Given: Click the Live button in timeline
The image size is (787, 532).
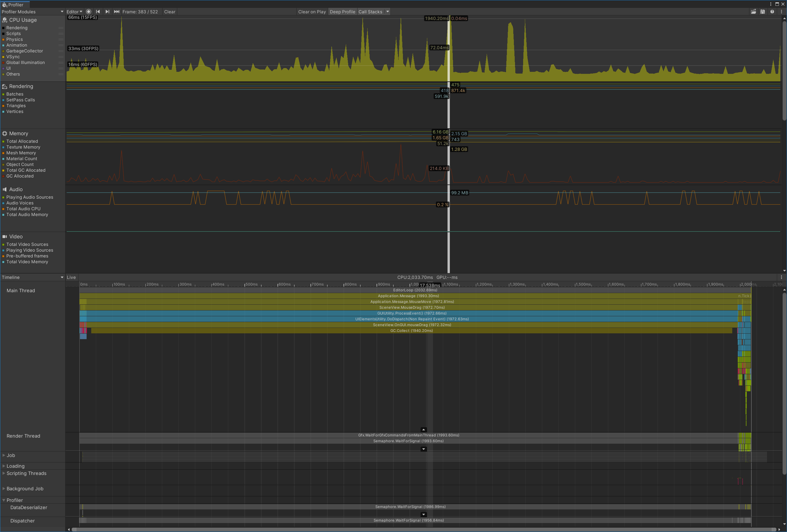Looking at the screenshot, I should coord(71,277).
